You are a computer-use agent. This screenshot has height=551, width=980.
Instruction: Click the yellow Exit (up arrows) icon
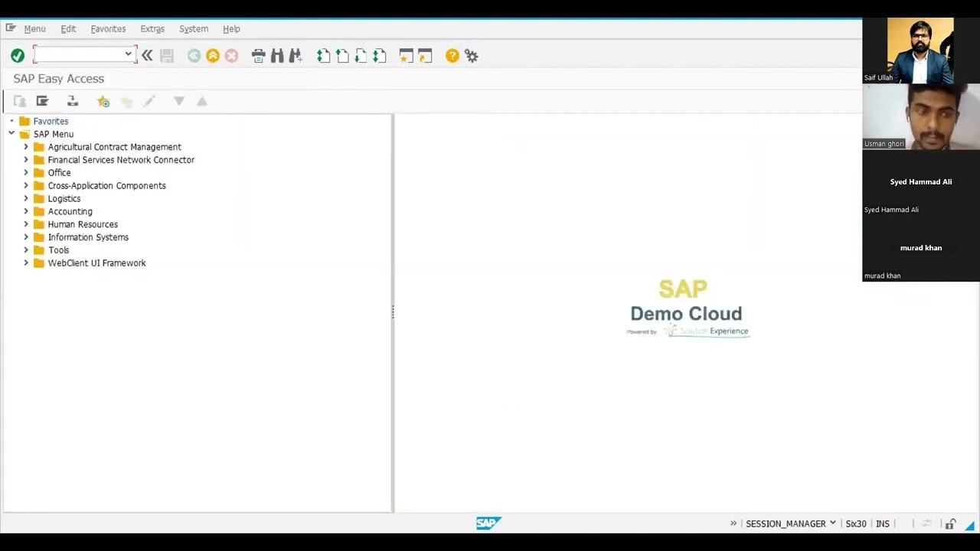click(x=213, y=56)
